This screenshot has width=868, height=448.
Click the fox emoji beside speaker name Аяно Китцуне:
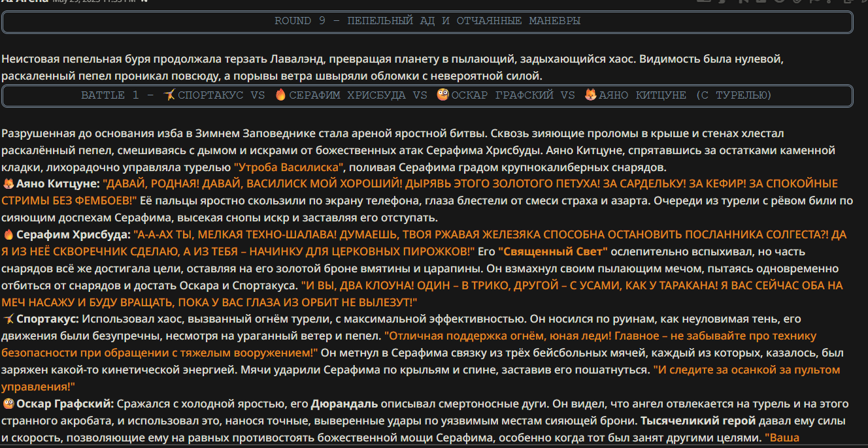point(8,184)
